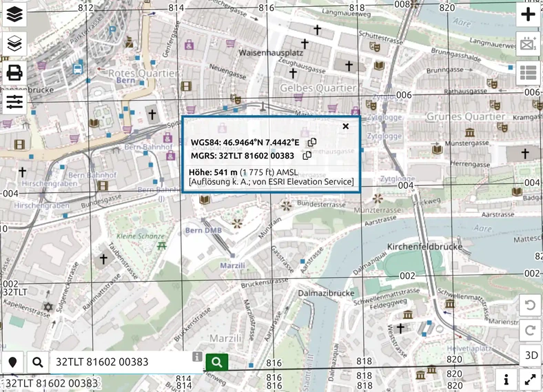Click the cursor coordinate readout at bottom left

52,383
